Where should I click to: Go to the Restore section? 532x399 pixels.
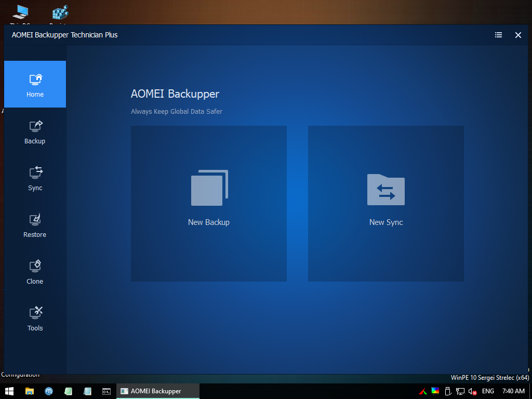click(x=35, y=225)
